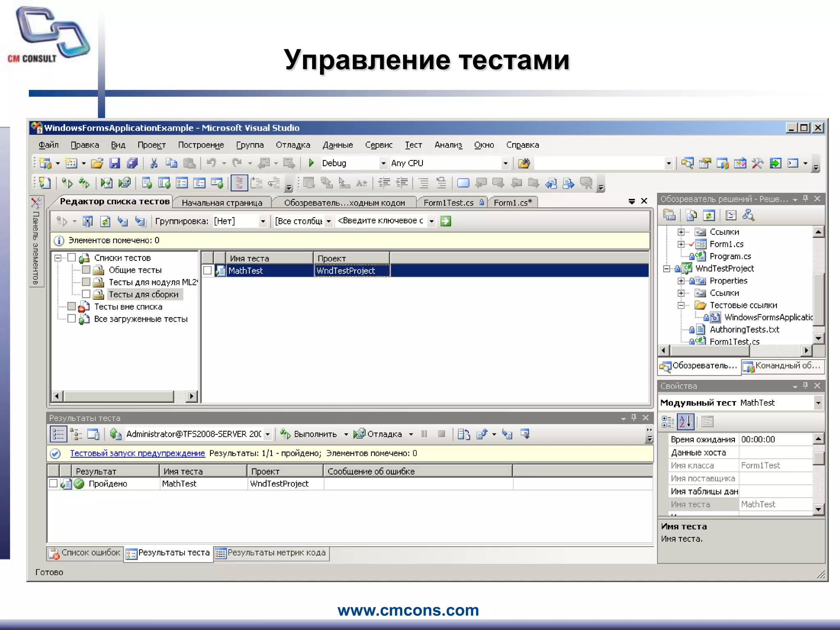840x630 pixels.
Task: Click the Имя теста column header in editor
Action: 269,258
